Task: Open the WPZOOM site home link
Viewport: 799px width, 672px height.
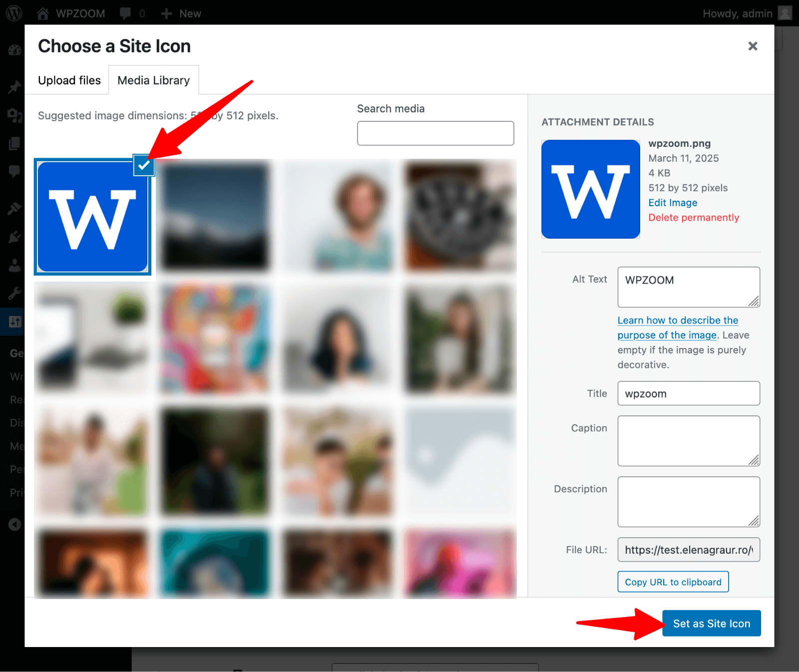Action: pos(71,13)
